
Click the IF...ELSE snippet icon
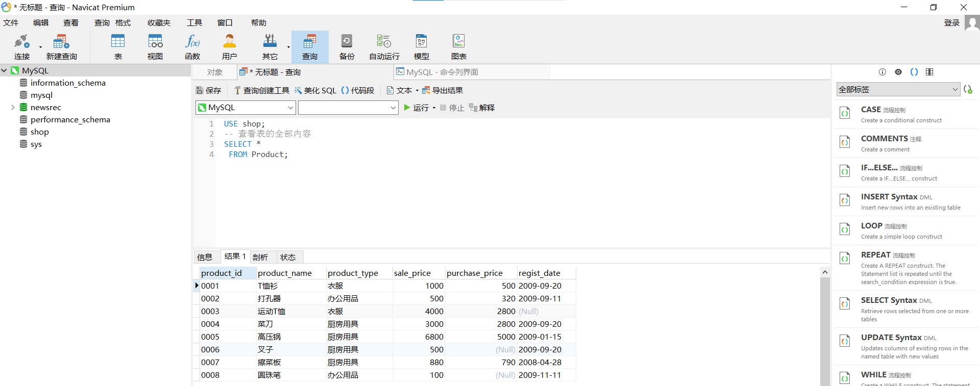coord(845,171)
